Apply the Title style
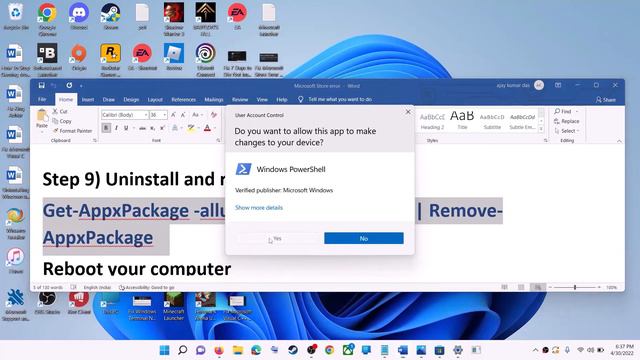 click(462, 120)
